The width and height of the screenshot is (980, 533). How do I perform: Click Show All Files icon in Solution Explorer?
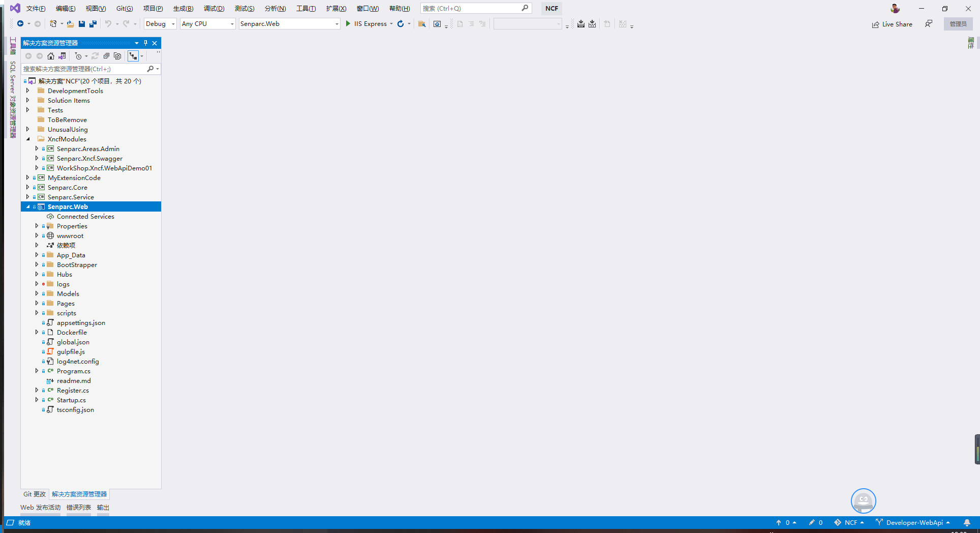[117, 56]
